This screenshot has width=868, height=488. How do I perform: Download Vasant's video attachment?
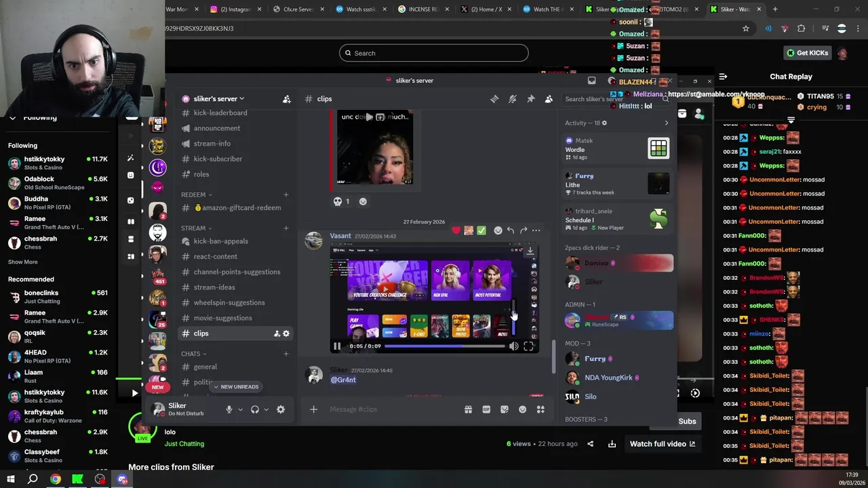pyautogui.click(x=530, y=251)
